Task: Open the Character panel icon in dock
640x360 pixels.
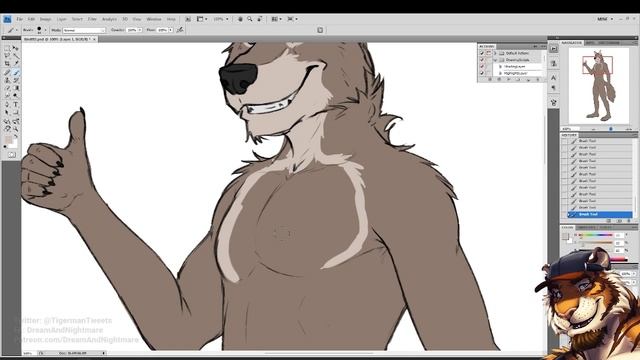Action: coord(553,78)
